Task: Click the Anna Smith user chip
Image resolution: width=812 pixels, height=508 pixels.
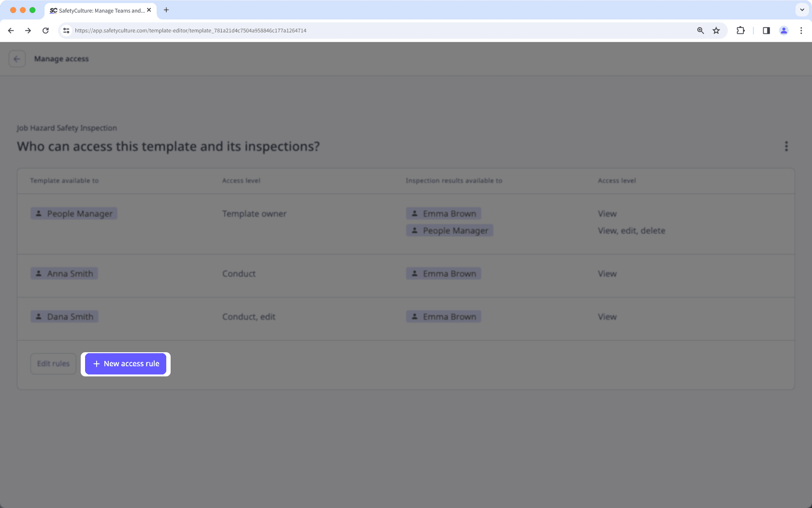Action: click(64, 273)
